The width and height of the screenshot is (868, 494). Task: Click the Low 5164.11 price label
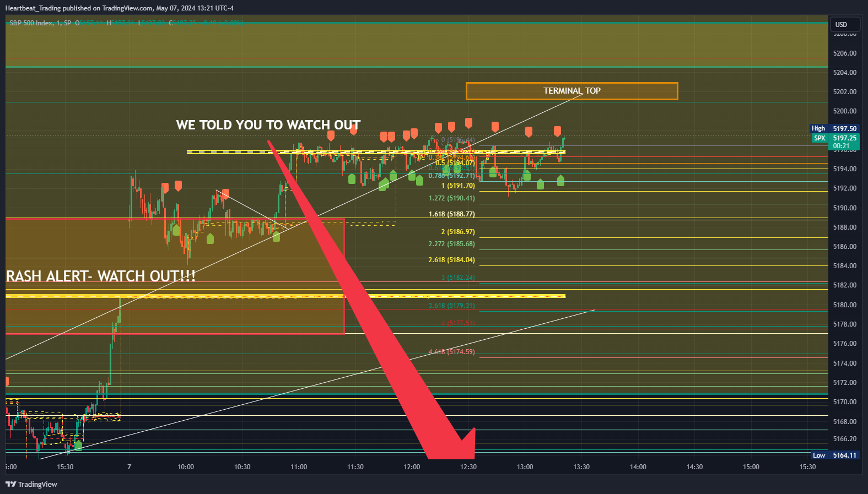pyautogui.click(x=835, y=455)
